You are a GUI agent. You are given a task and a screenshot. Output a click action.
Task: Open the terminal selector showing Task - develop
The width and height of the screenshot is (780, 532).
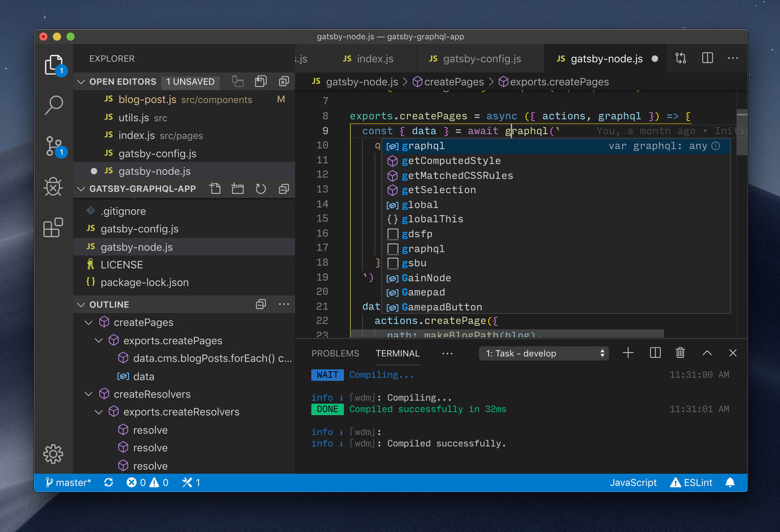pyautogui.click(x=544, y=353)
